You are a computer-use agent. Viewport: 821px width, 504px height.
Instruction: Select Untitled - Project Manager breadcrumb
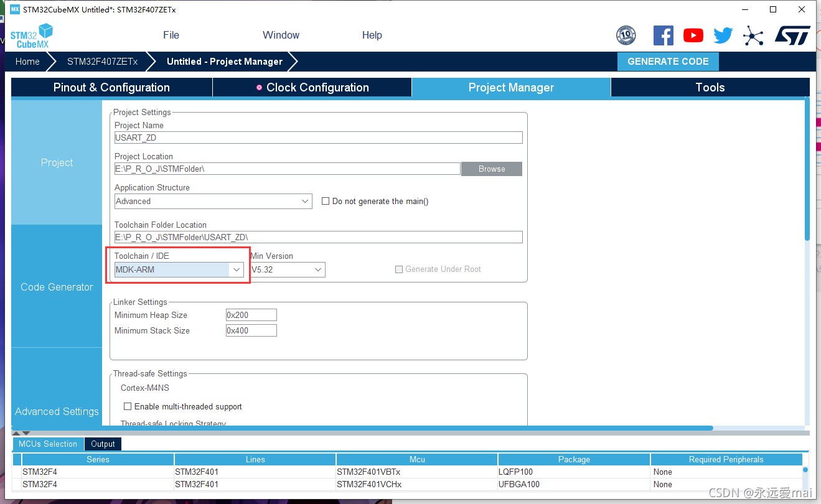coord(225,62)
